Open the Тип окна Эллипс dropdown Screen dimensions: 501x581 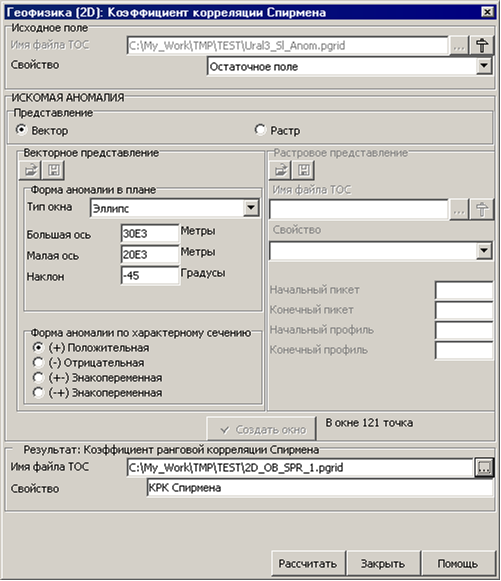click(251, 208)
